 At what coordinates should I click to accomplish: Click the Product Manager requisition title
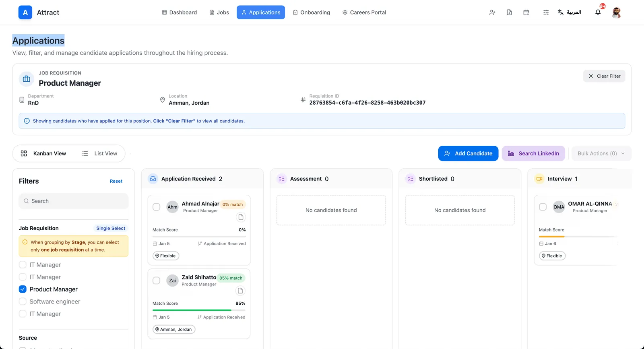coord(70,83)
